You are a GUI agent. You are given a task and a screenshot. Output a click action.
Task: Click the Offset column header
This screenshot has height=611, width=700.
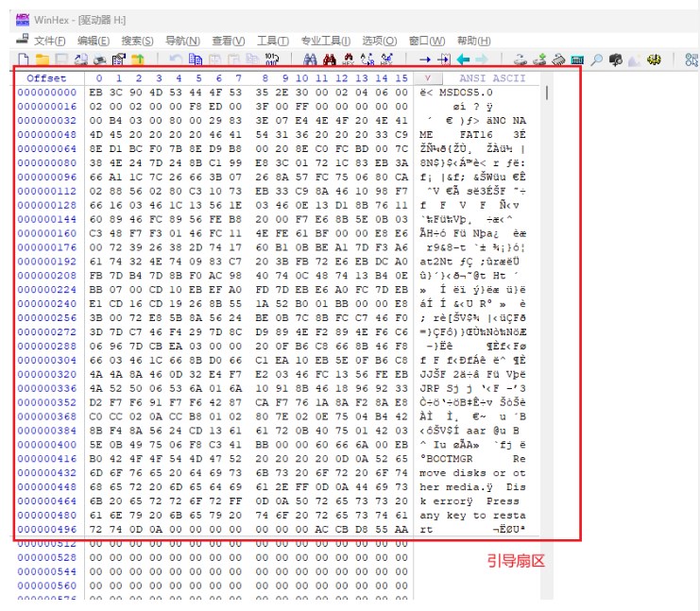tap(46, 78)
